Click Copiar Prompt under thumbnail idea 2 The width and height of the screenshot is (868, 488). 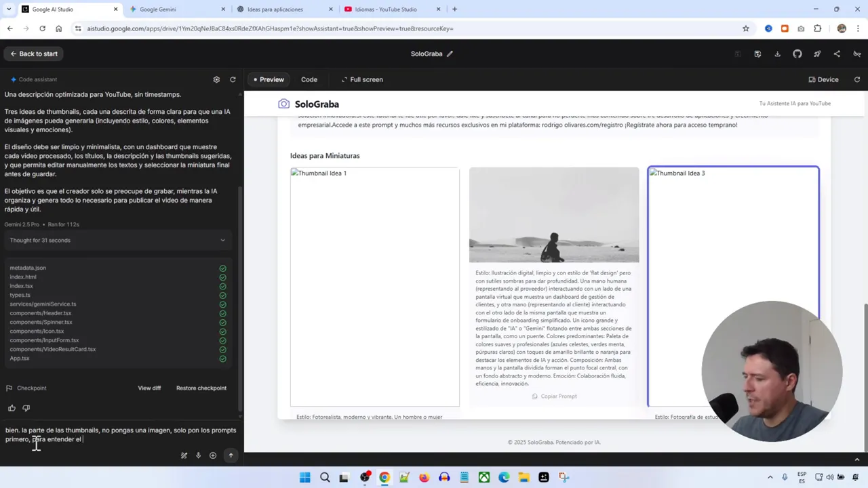click(553, 396)
